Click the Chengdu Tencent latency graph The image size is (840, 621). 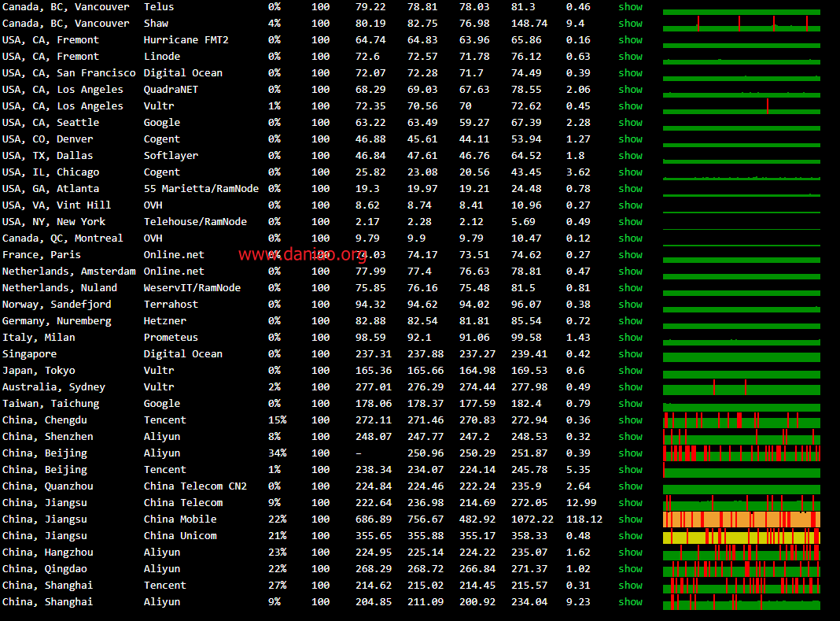tap(741, 421)
